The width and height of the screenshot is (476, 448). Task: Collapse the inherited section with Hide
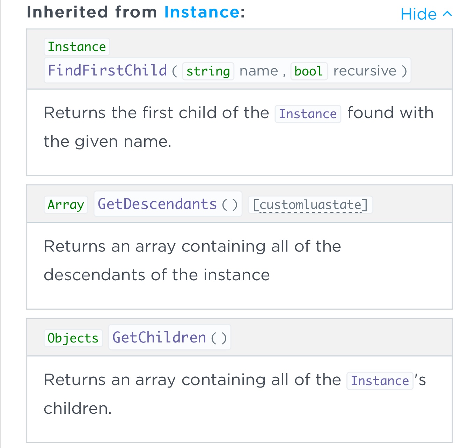tap(418, 14)
